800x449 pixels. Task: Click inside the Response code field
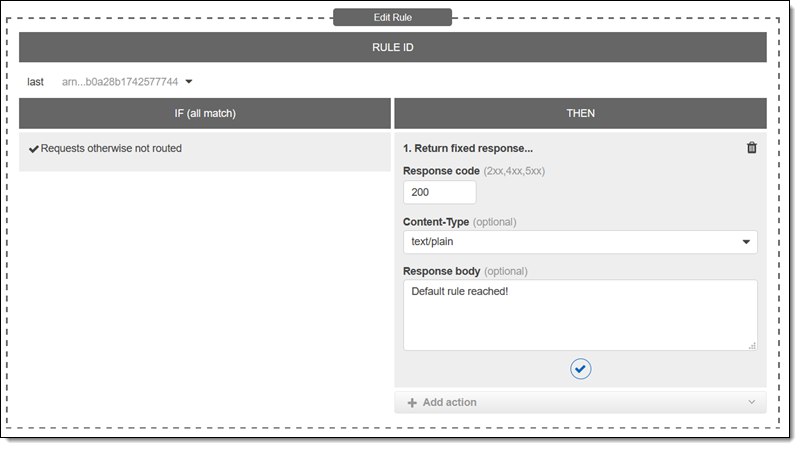439,192
